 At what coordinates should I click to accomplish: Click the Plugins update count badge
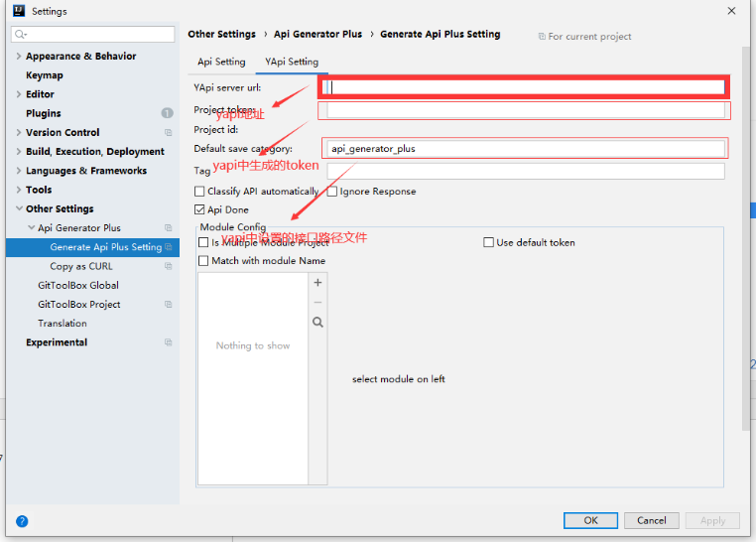(168, 113)
